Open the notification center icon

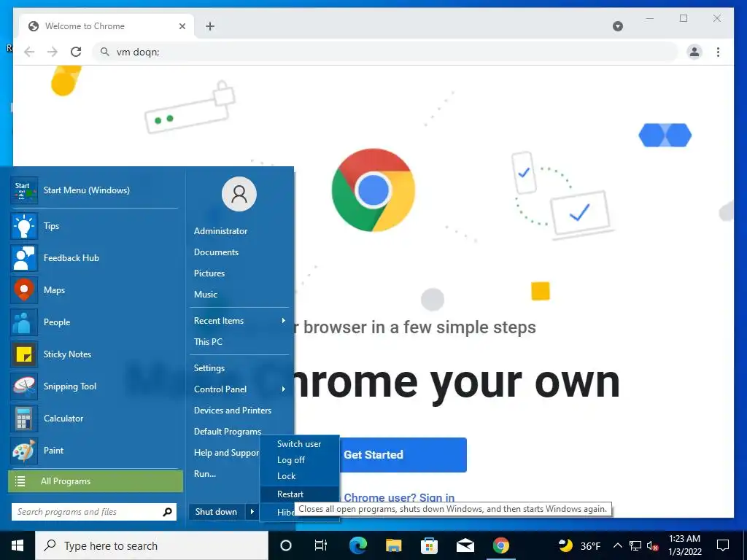723,545
